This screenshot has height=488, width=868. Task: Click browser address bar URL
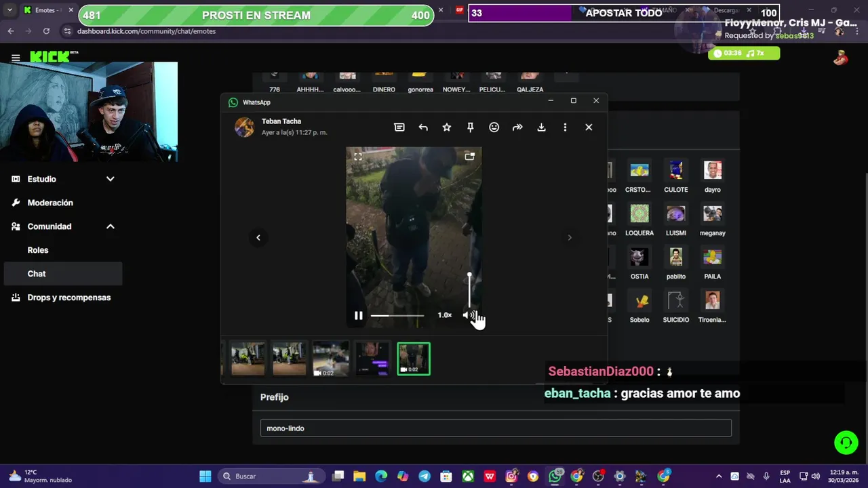(146, 31)
